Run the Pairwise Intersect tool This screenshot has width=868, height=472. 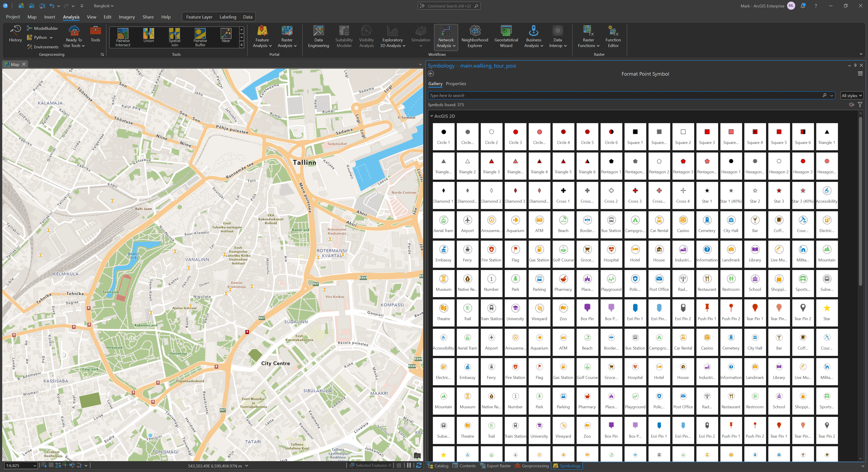[x=123, y=38]
